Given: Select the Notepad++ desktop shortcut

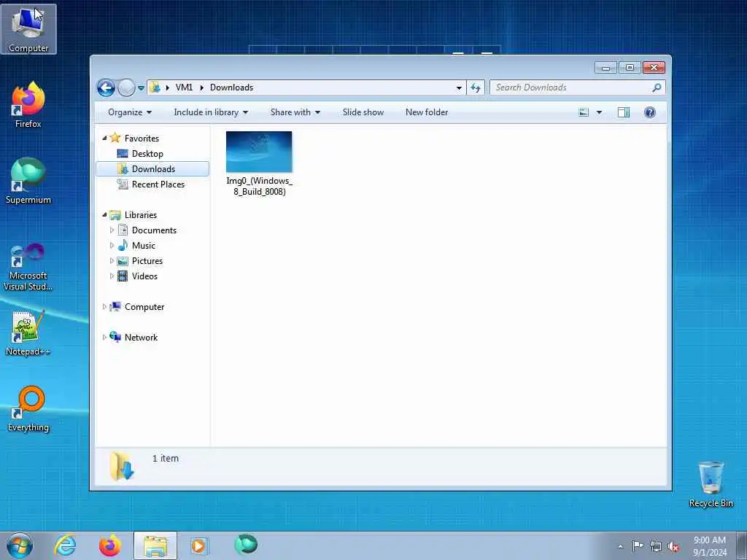Looking at the screenshot, I should tap(28, 333).
